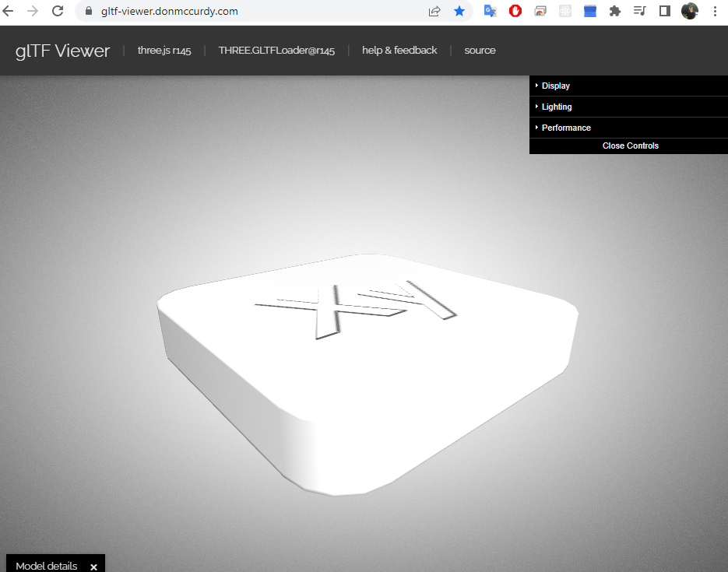Click the red hand ad blocker icon

515,12
